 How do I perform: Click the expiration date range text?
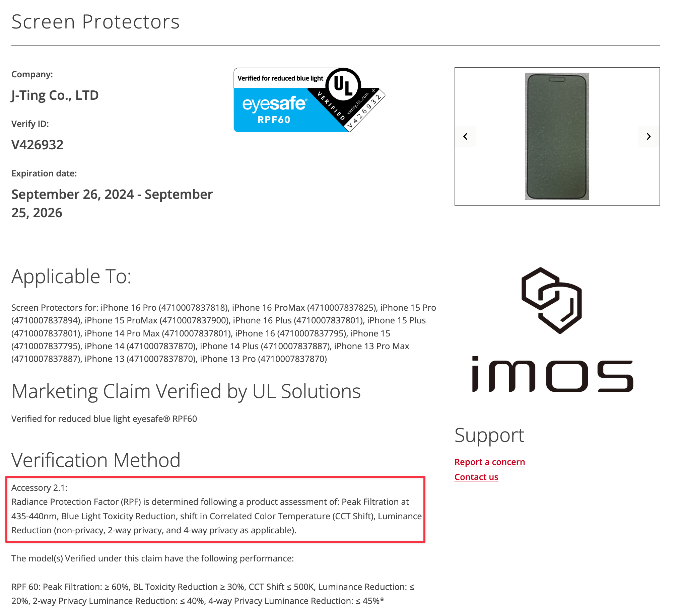(112, 203)
